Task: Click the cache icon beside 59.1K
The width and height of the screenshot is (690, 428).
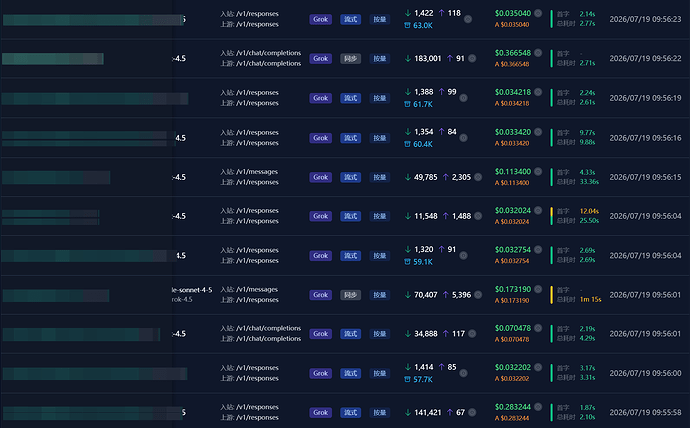Action: coord(407,262)
